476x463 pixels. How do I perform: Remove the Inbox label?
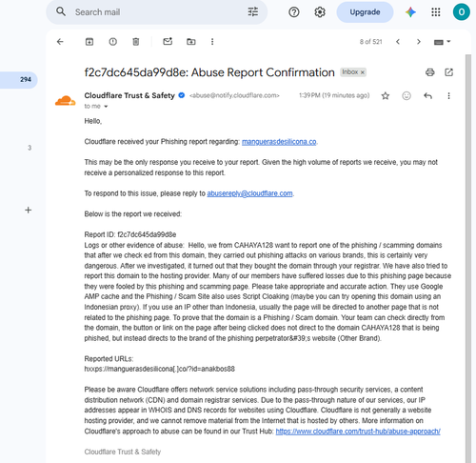(x=363, y=72)
